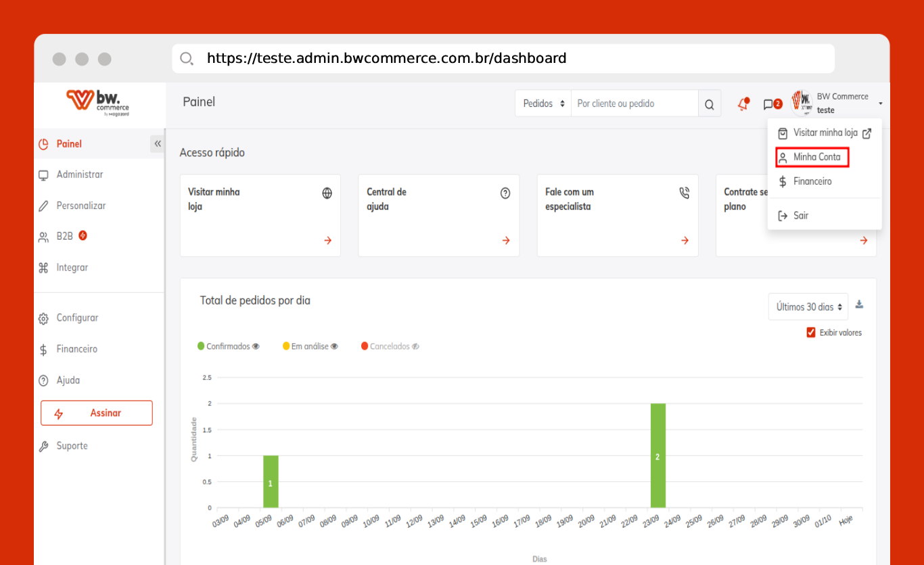This screenshot has width=924, height=565.
Task: Open Financeiro in the account dropdown menu
Action: [812, 181]
